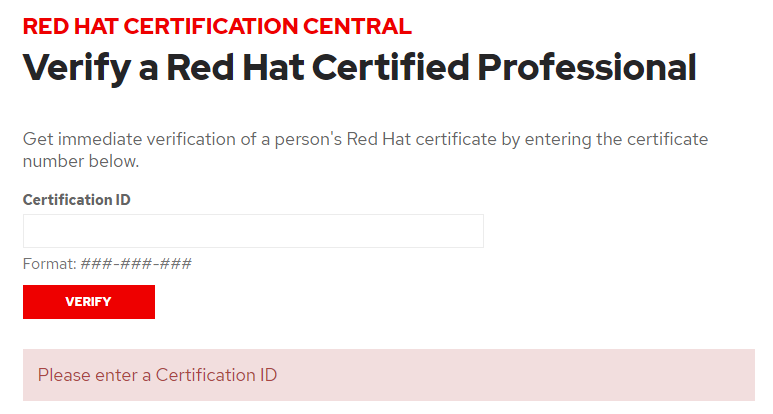Click the RED HAT CERTIFICATION CENTRAL heading

coord(217,27)
